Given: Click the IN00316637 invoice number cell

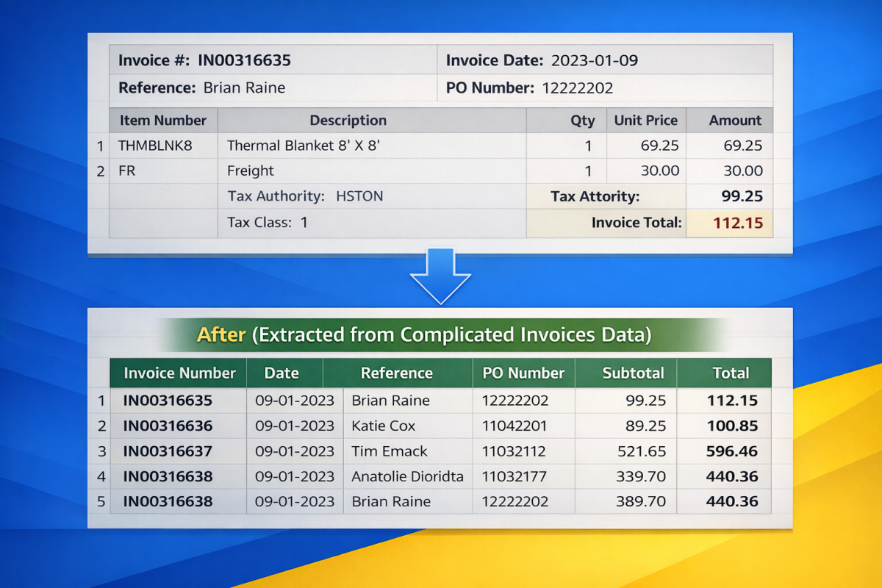Looking at the screenshot, I should [x=168, y=451].
